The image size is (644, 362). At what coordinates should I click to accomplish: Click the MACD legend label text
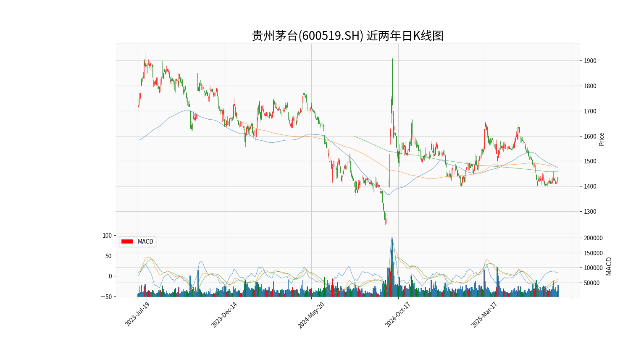click(x=145, y=241)
